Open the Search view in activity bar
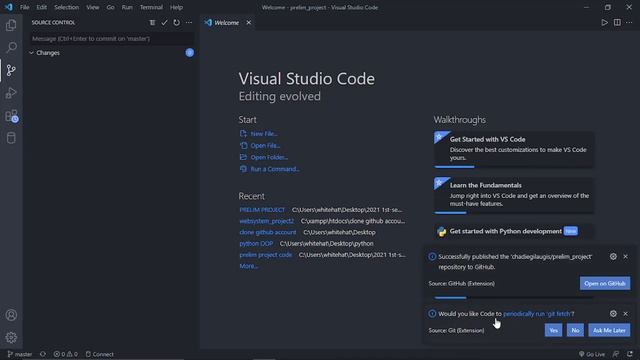 (11, 47)
